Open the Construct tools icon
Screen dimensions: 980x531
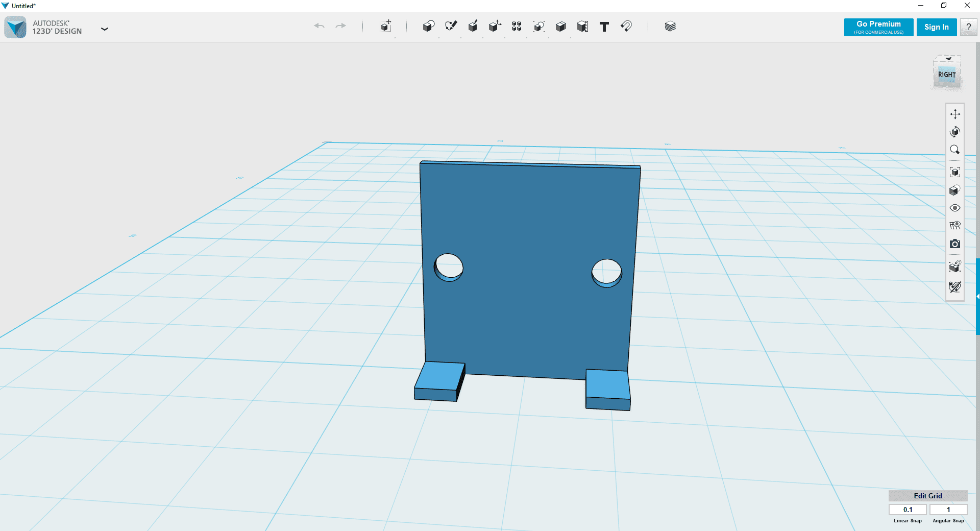(473, 26)
